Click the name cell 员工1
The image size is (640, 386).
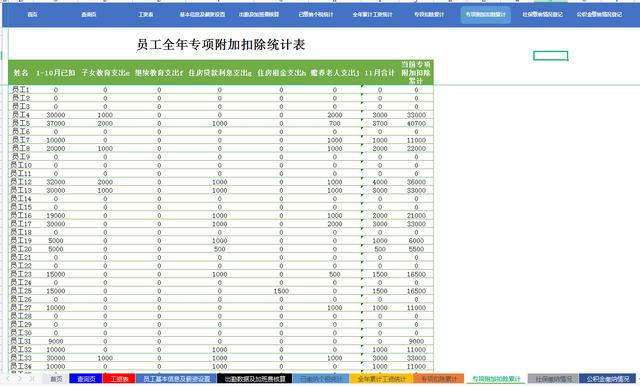coord(21,89)
